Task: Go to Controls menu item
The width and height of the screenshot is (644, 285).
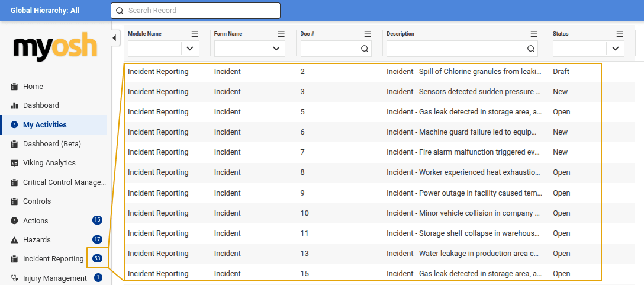Action: [37, 201]
